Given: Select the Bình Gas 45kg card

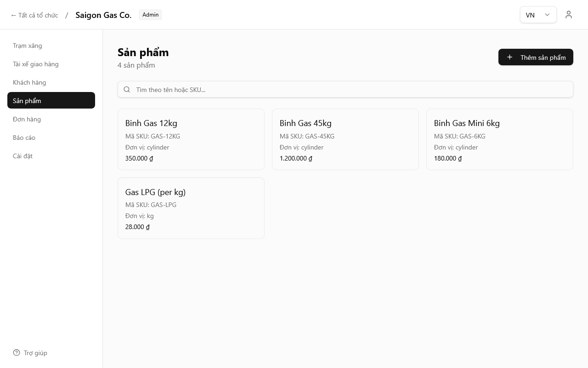Looking at the screenshot, I should coord(345,139).
